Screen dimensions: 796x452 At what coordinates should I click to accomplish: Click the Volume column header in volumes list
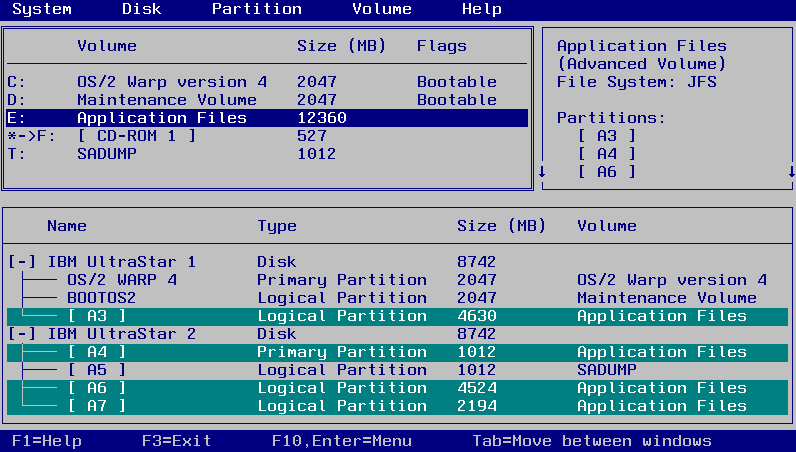(107, 46)
